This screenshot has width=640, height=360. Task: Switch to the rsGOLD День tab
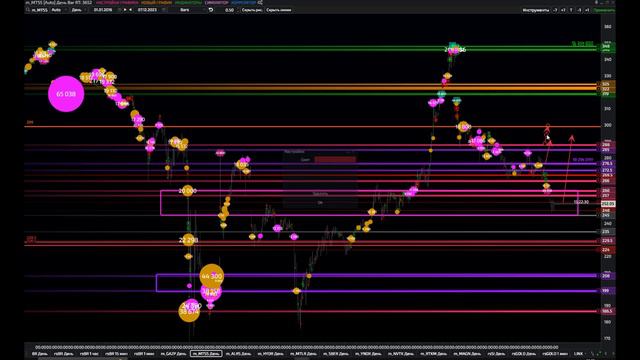[524, 354]
